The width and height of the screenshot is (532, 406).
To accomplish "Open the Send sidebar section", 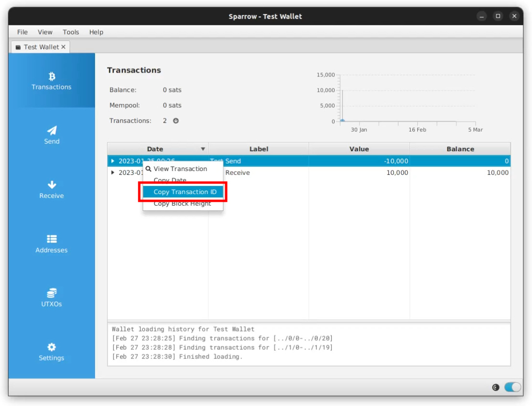I will (x=51, y=135).
